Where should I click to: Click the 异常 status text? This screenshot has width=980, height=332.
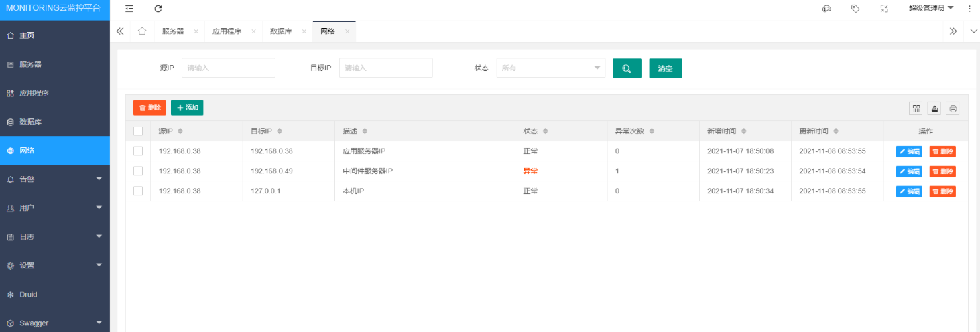click(x=530, y=171)
